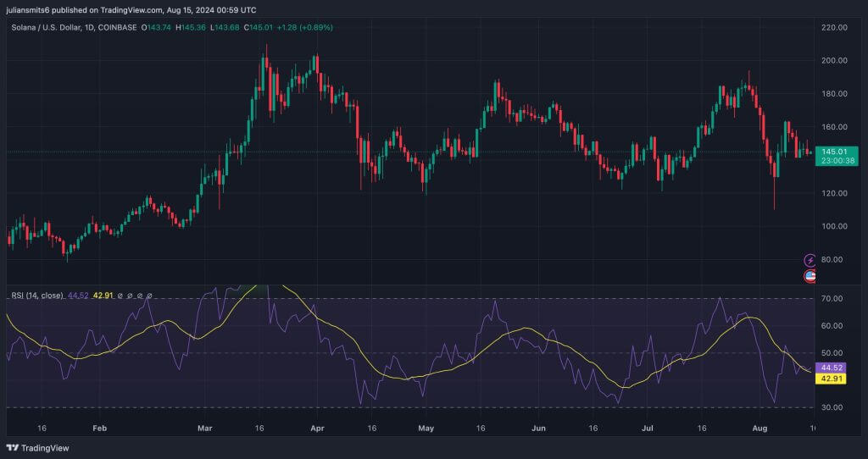The height and width of the screenshot is (459, 868).
Task: Click the 50.00 RSI axis label
Action: tap(832, 353)
